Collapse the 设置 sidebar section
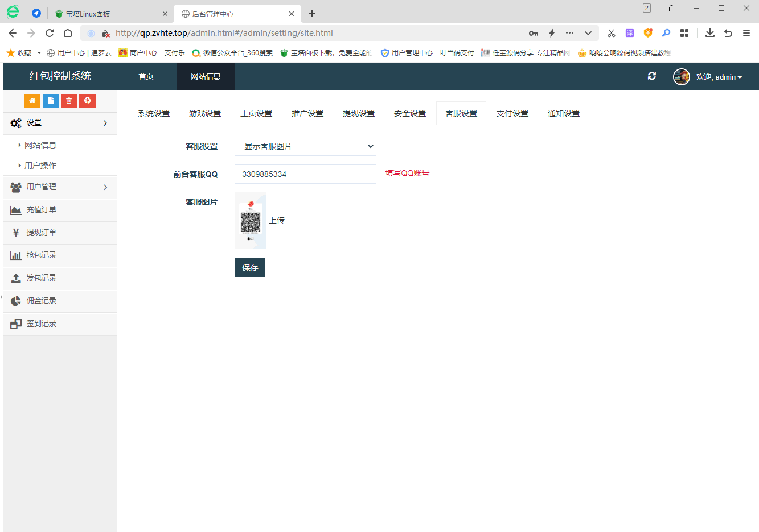Image resolution: width=759 pixels, height=532 pixels. coord(60,123)
